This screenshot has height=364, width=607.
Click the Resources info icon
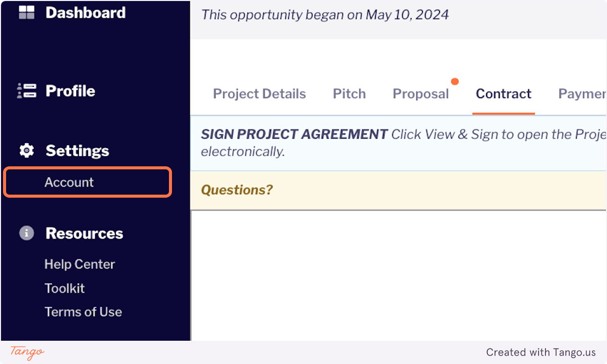(26, 233)
